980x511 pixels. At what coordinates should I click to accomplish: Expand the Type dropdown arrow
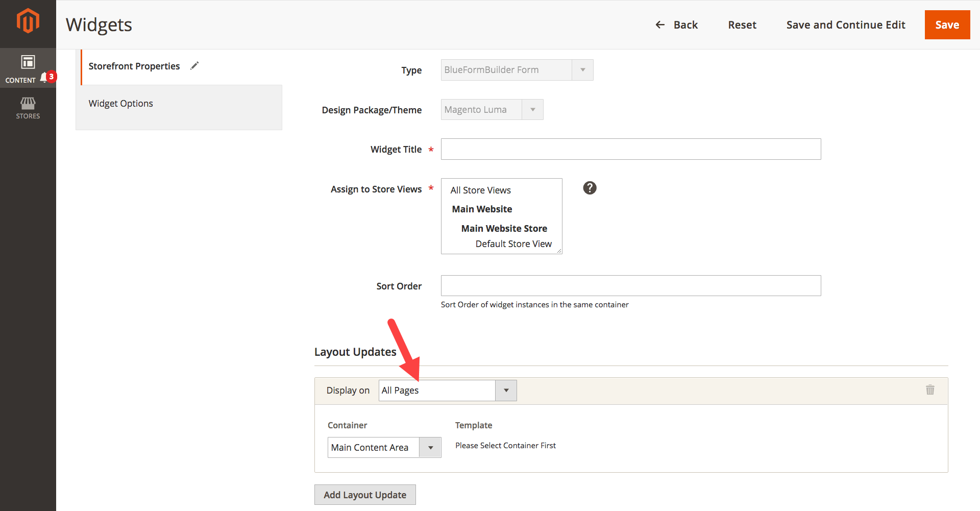click(x=582, y=69)
